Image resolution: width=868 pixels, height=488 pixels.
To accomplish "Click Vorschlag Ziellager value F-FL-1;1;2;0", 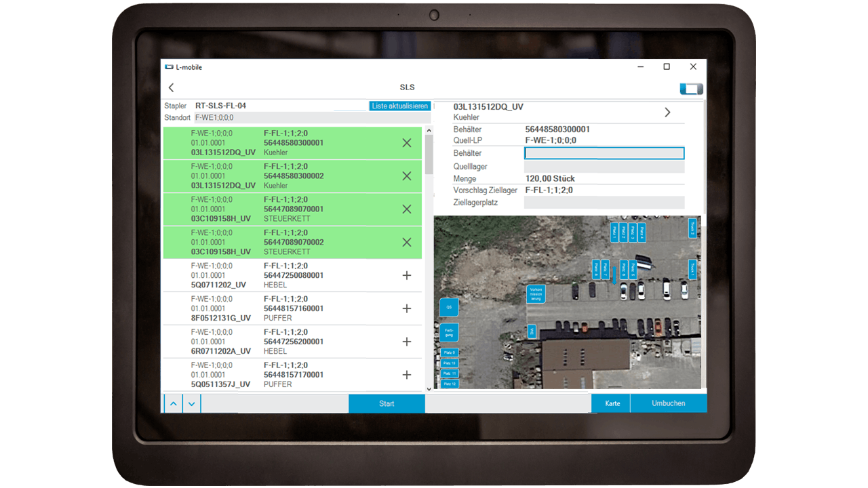I will tap(549, 190).
